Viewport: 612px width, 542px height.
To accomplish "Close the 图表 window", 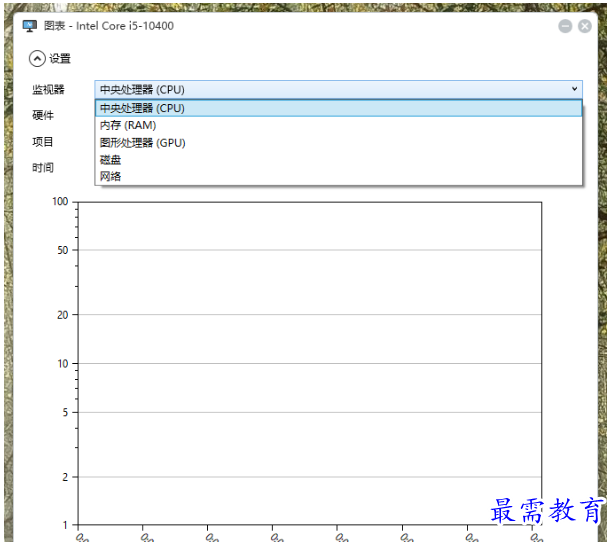I will click(x=585, y=26).
